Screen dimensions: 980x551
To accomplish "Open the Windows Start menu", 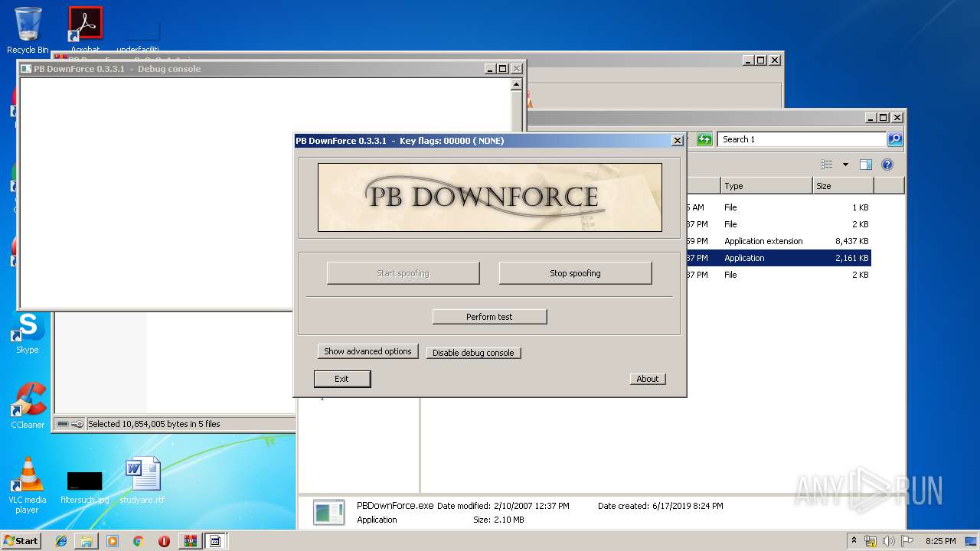I will pyautogui.click(x=21, y=541).
